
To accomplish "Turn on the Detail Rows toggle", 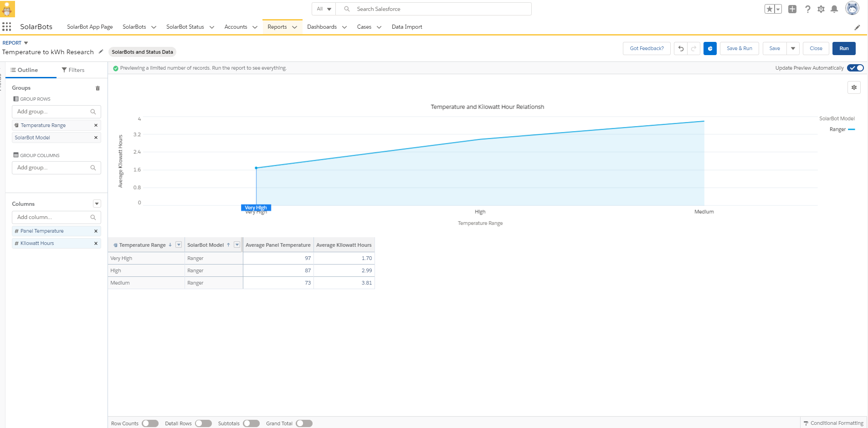I will click(203, 423).
